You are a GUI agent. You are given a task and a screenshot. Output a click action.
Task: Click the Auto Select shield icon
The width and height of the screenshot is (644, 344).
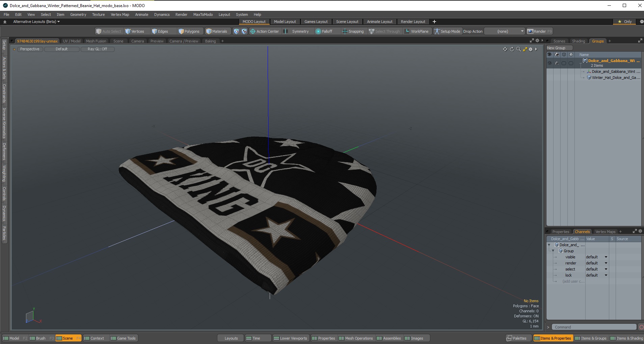(99, 31)
